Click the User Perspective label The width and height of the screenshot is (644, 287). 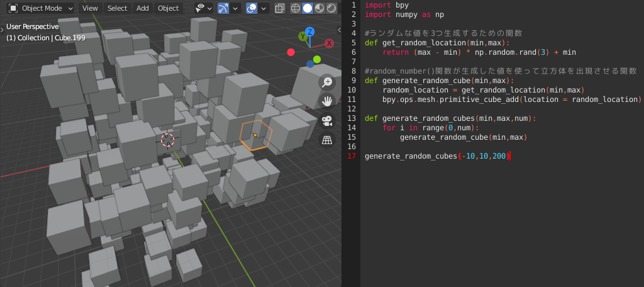[33, 26]
